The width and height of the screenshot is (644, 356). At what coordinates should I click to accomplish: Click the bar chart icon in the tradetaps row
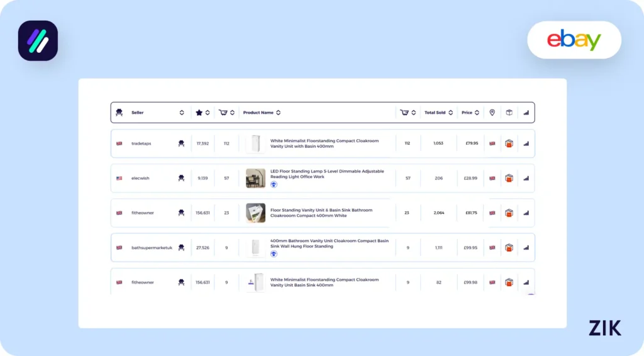click(x=526, y=143)
